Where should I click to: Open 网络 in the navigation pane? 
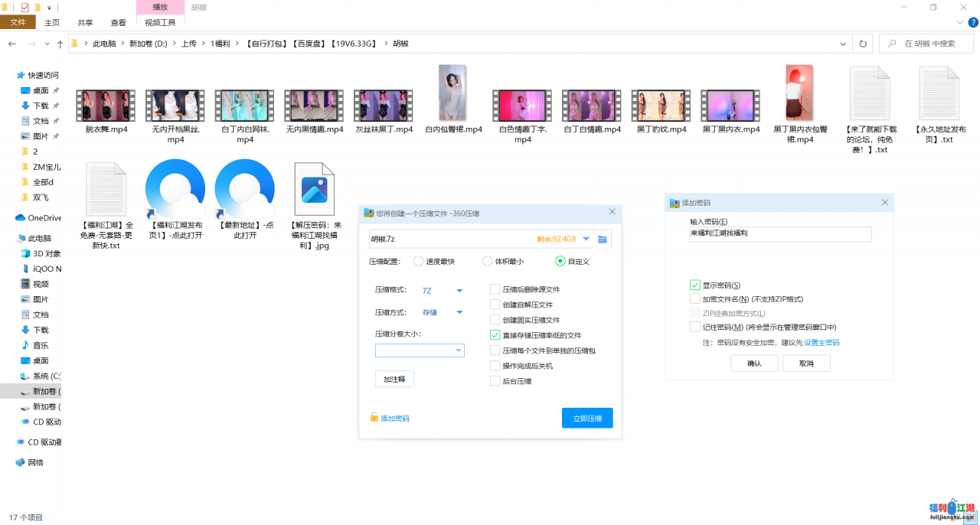[35, 462]
